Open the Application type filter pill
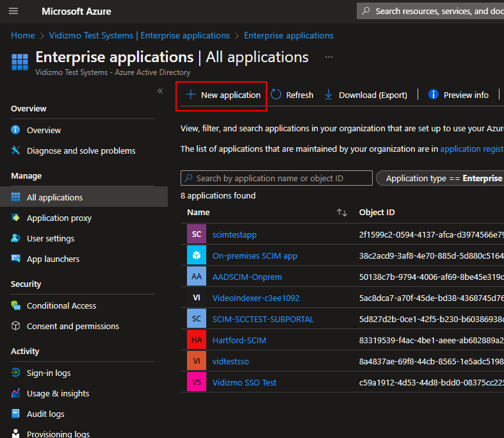The width and height of the screenshot is (504, 438). coord(442,178)
